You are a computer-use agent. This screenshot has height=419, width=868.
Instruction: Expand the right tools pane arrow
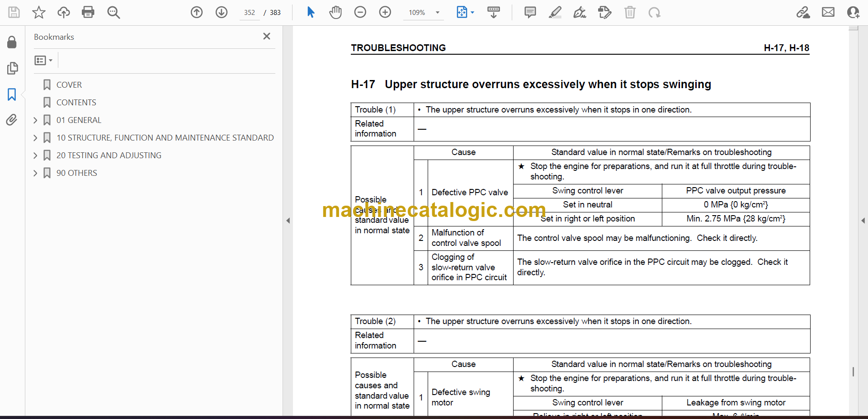863,221
